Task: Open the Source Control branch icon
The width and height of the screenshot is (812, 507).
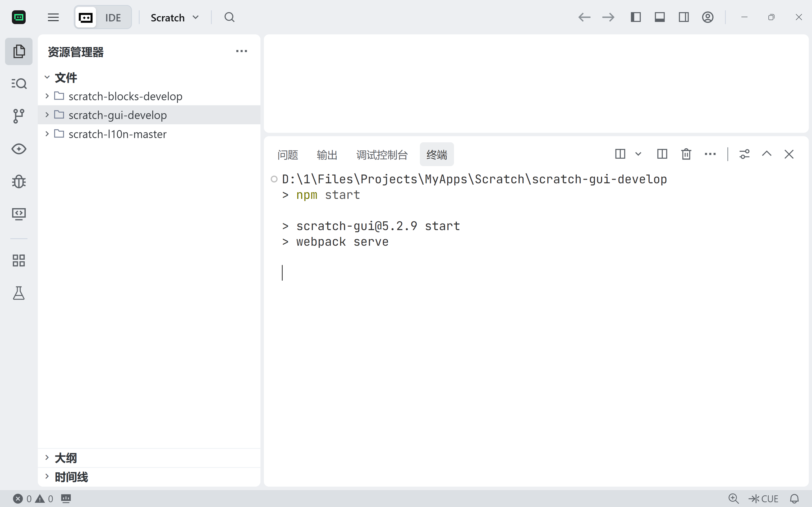Action: 19,116
